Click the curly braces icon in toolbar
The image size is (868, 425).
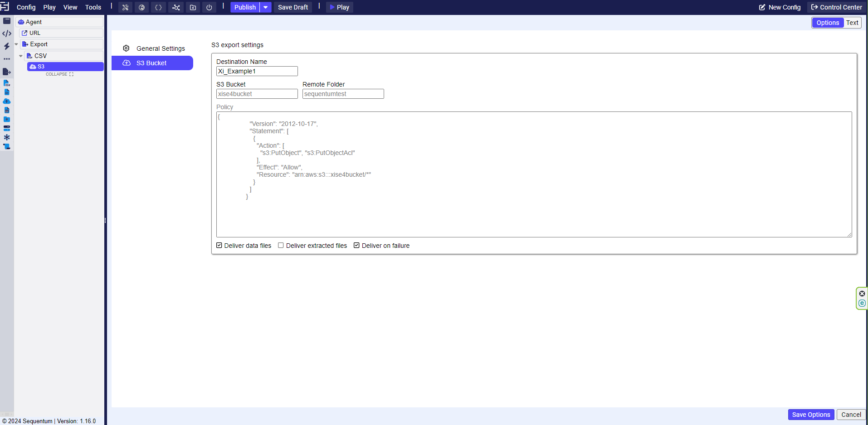(158, 7)
